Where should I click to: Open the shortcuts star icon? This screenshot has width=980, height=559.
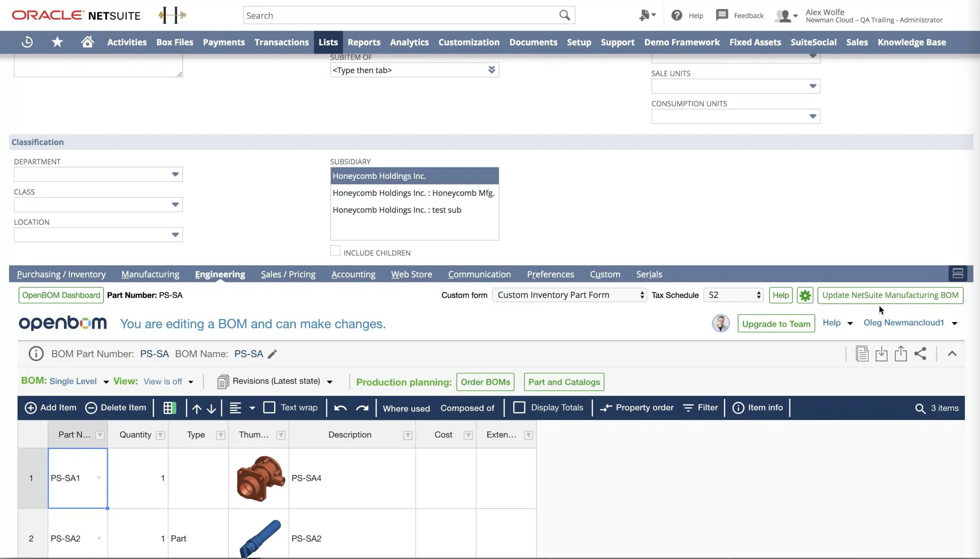pos(57,42)
